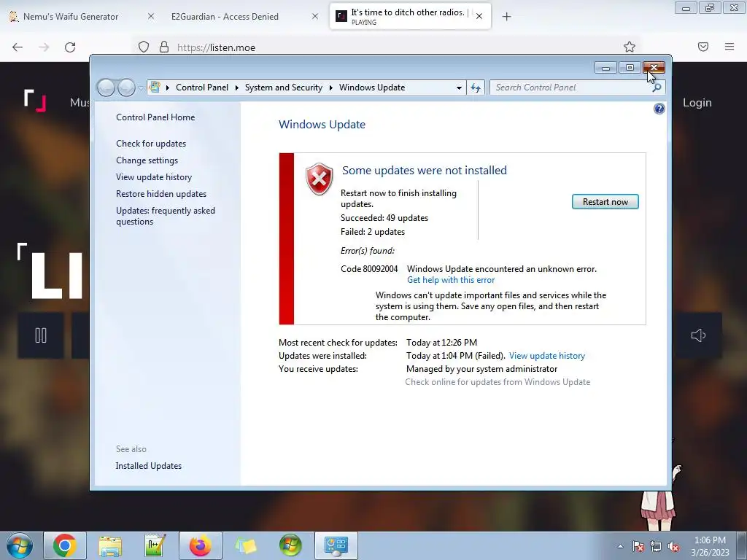Click the red shield error icon
Image resolution: width=747 pixels, height=560 pixels.
[x=320, y=179]
